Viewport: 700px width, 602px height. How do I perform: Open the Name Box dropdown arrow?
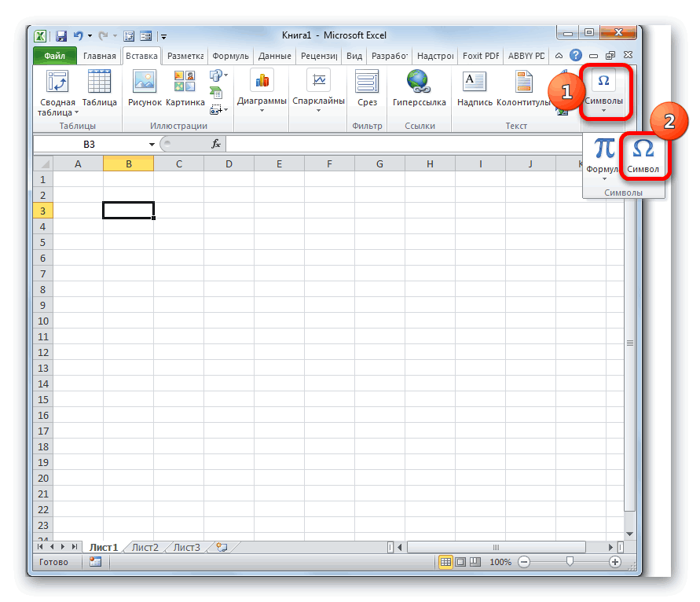click(152, 145)
